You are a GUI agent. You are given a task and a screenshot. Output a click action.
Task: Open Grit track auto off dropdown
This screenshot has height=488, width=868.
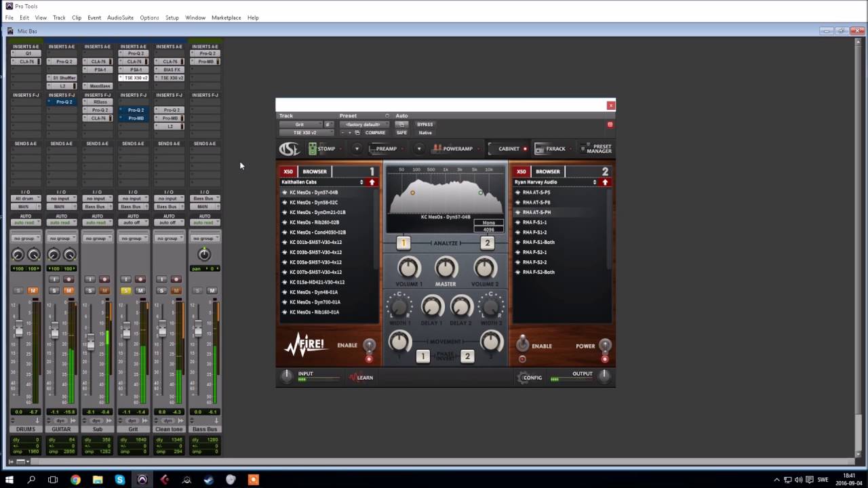tap(133, 222)
